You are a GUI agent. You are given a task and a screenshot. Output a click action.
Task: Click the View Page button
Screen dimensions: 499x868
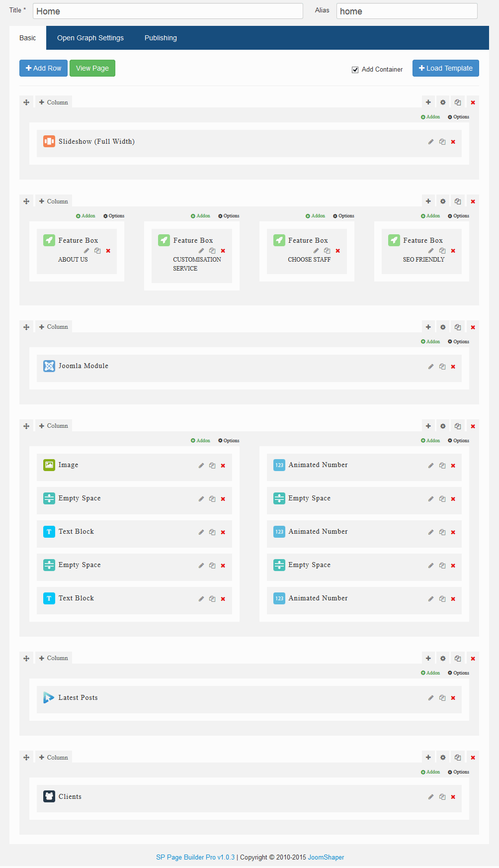click(92, 68)
